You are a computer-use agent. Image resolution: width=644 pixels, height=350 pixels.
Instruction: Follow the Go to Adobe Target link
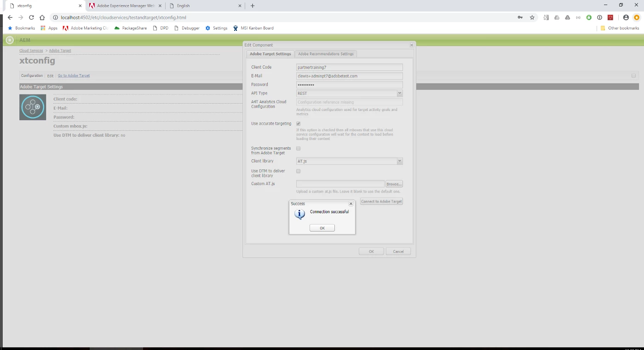tap(74, 76)
